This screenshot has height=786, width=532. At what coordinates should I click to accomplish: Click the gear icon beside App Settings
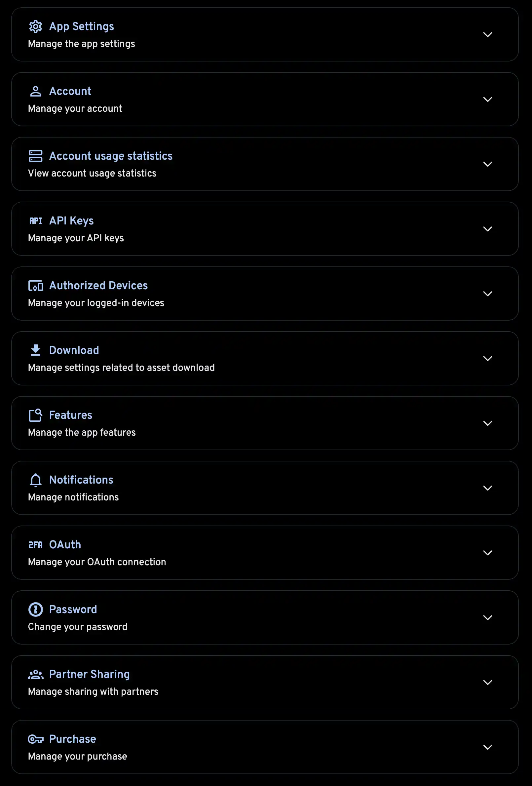tap(35, 26)
